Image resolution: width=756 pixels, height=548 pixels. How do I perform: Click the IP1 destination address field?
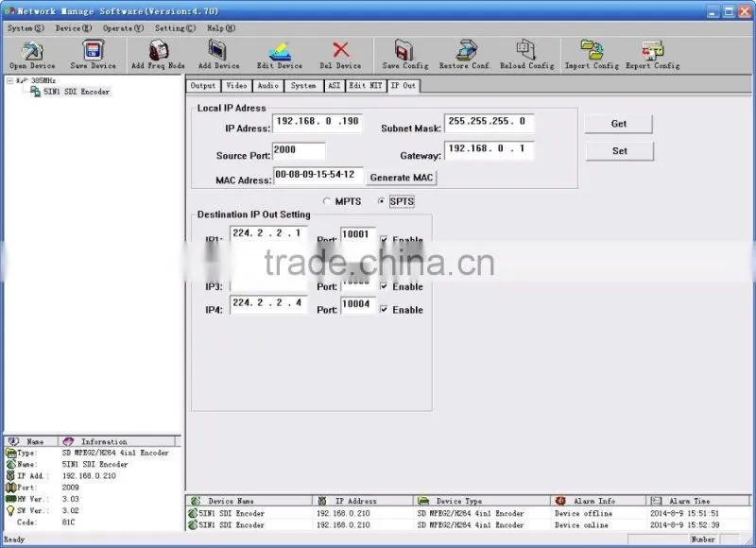click(x=268, y=233)
